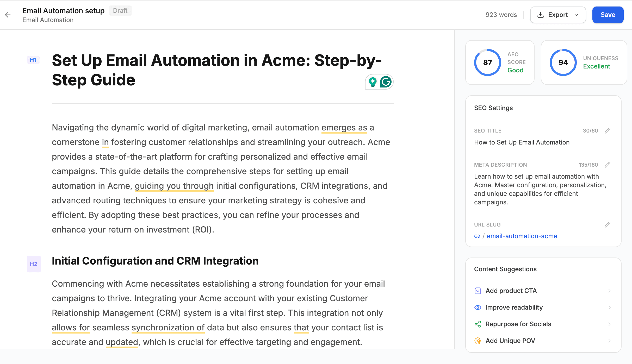Click the Draft status badge
632x364 pixels.
(x=120, y=11)
